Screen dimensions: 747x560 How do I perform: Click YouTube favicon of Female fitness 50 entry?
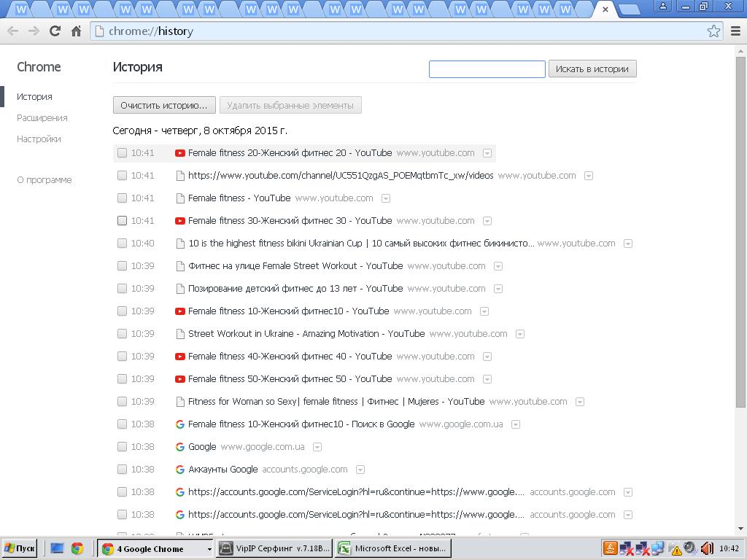(x=179, y=379)
